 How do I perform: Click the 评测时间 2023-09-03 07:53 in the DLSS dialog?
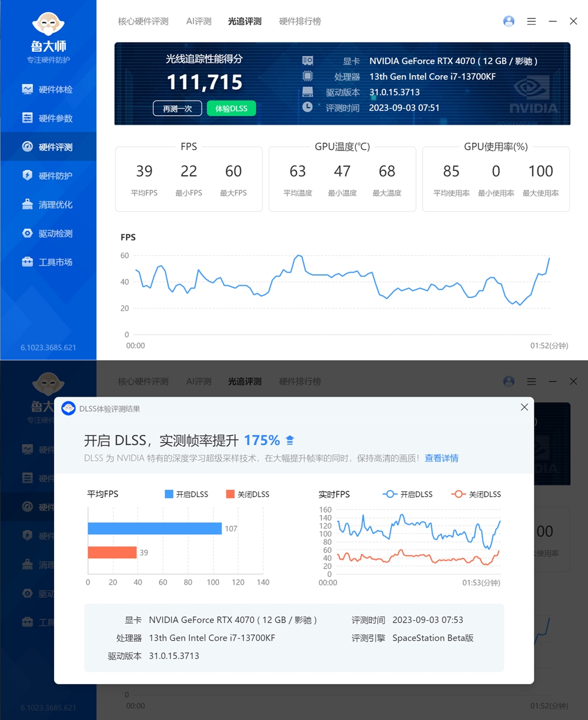[x=427, y=620]
